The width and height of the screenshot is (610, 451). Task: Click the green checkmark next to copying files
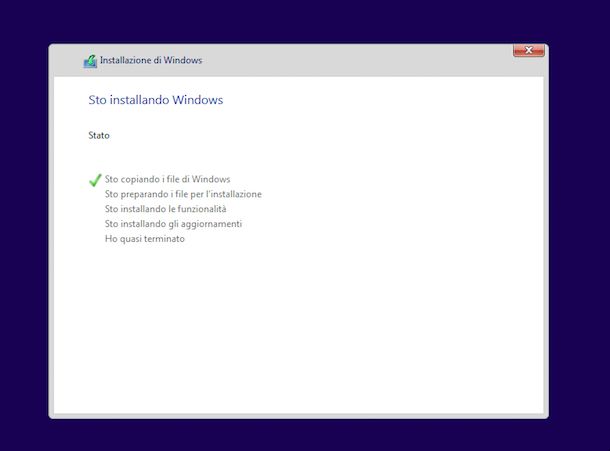[x=95, y=180]
